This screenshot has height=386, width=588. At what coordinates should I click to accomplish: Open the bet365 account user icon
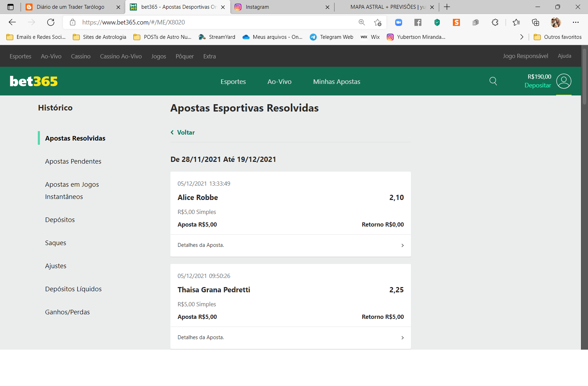pyautogui.click(x=564, y=81)
